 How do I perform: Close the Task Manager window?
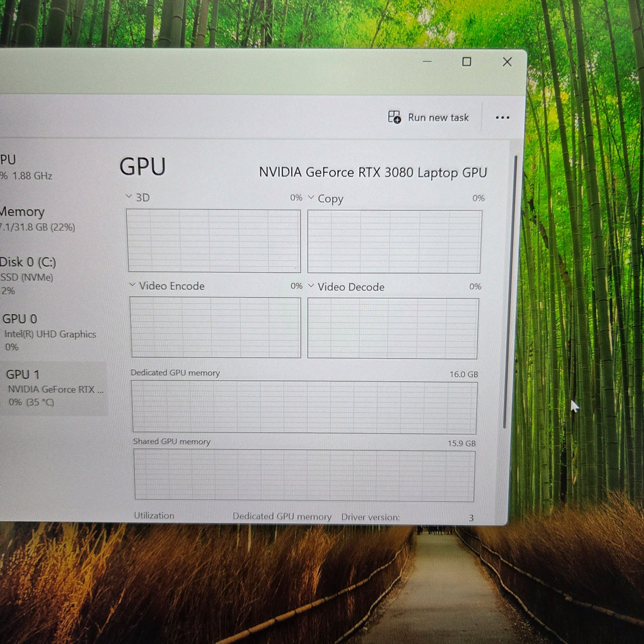coord(507,62)
